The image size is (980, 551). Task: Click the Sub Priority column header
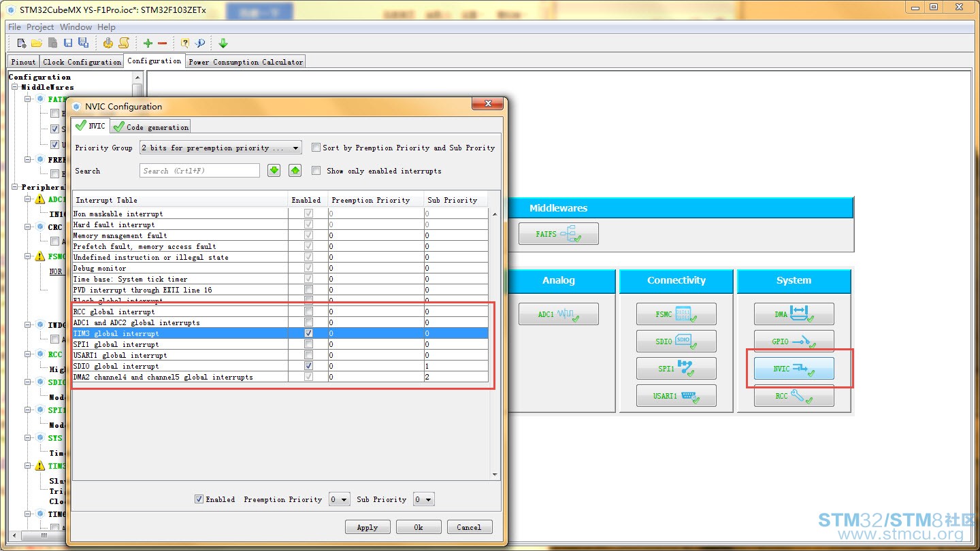click(x=455, y=200)
